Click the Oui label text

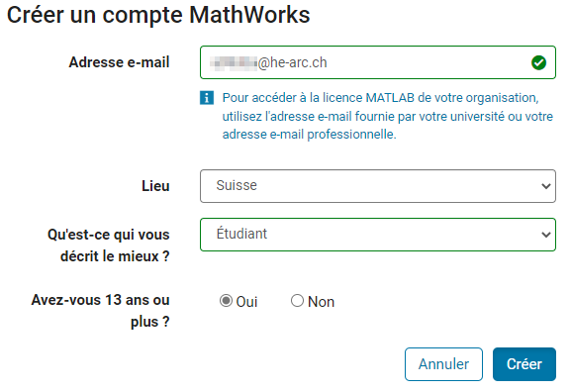tap(246, 302)
